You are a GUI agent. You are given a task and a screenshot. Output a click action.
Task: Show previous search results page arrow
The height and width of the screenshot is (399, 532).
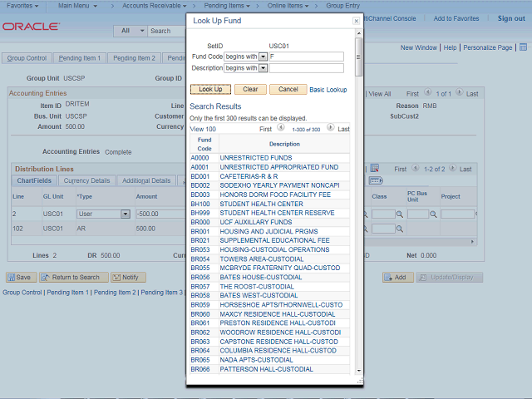point(281,127)
